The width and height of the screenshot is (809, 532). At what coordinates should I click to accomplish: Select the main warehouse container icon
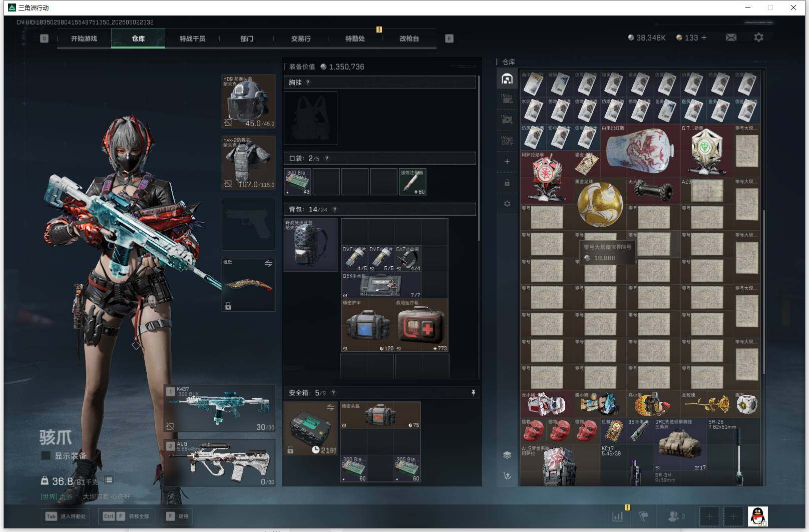coord(507,79)
